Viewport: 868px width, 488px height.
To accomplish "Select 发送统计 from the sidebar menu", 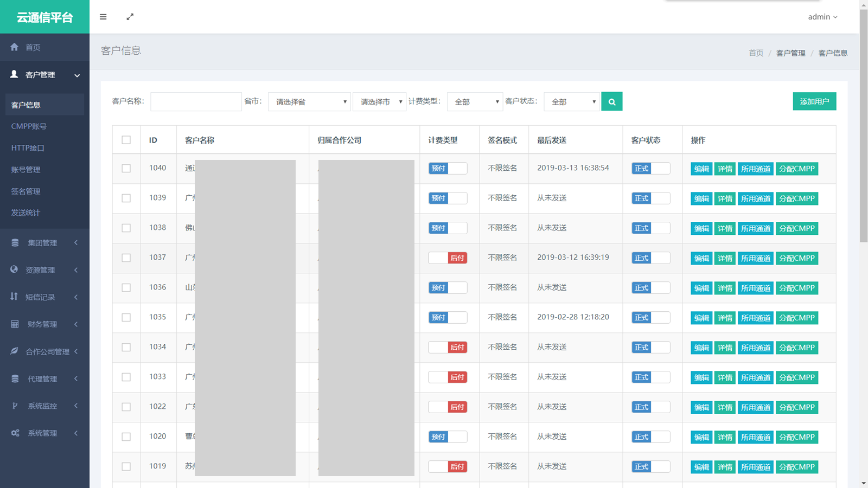I will [x=25, y=213].
